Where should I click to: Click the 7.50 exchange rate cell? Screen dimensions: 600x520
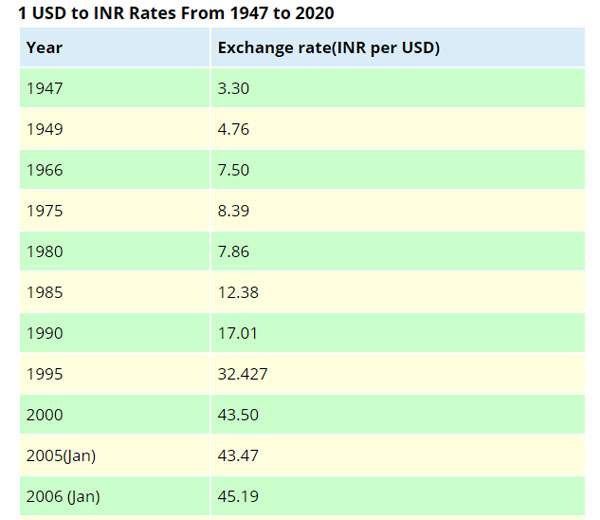pos(233,170)
